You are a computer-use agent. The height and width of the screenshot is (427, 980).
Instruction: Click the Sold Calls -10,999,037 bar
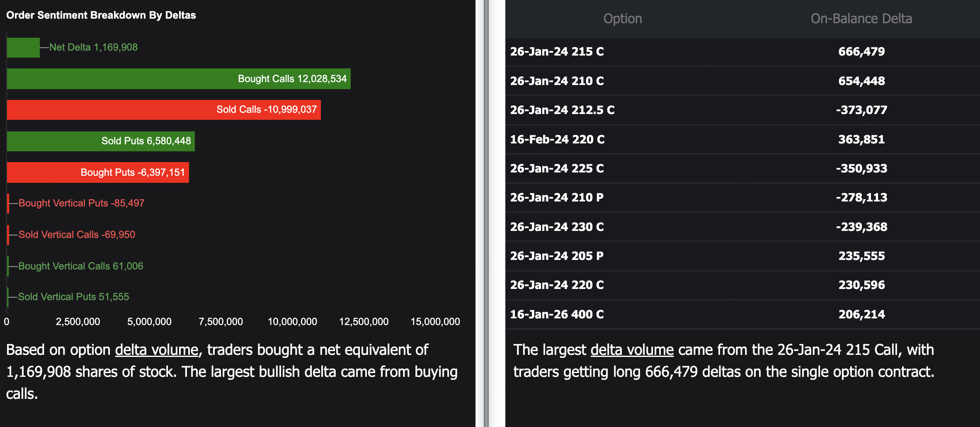pos(164,110)
